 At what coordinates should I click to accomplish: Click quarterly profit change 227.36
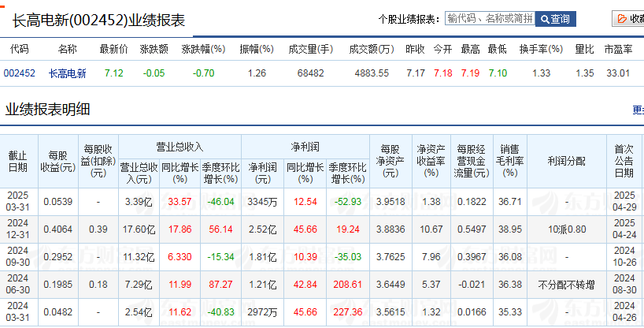coord(347,312)
